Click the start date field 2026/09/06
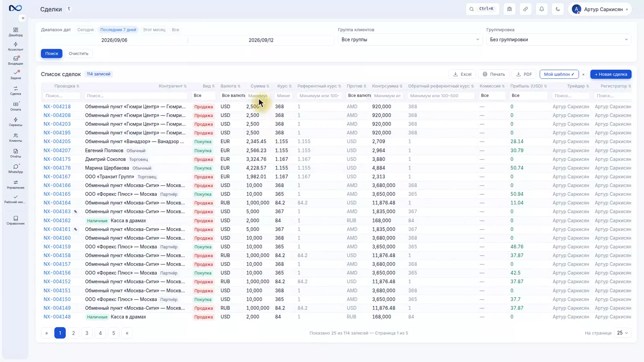This screenshot has height=362, width=644. pyautogui.click(x=114, y=40)
